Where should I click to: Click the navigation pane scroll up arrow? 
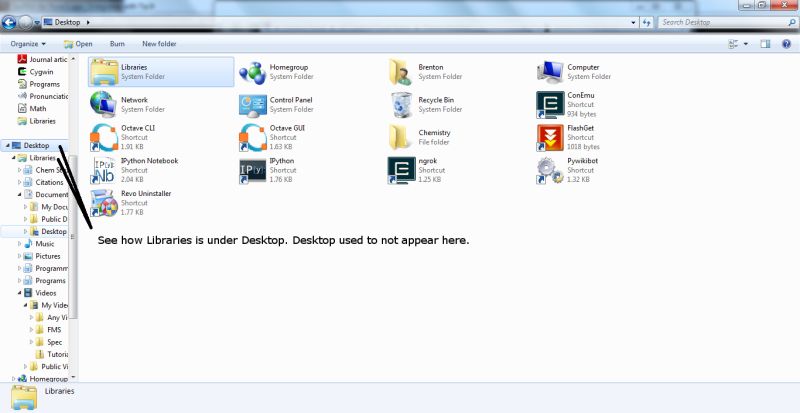click(x=73, y=59)
